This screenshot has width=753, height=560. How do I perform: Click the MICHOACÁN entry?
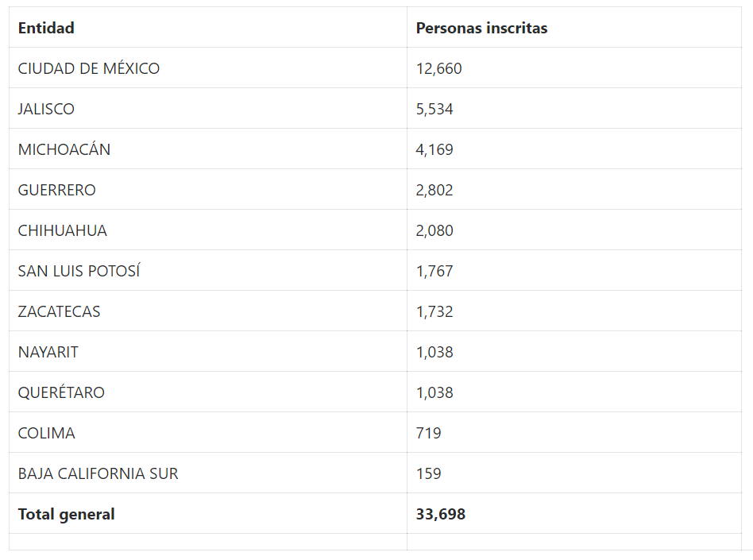coord(64,149)
